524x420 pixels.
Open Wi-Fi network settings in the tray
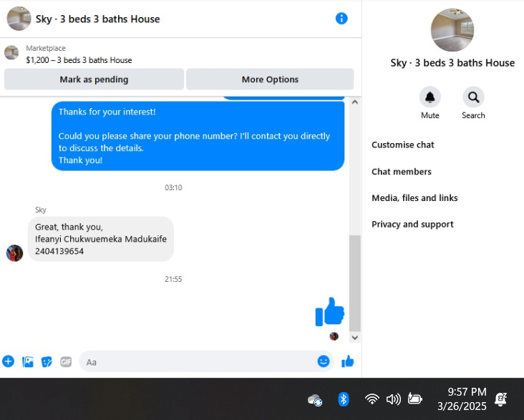point(372,399)
